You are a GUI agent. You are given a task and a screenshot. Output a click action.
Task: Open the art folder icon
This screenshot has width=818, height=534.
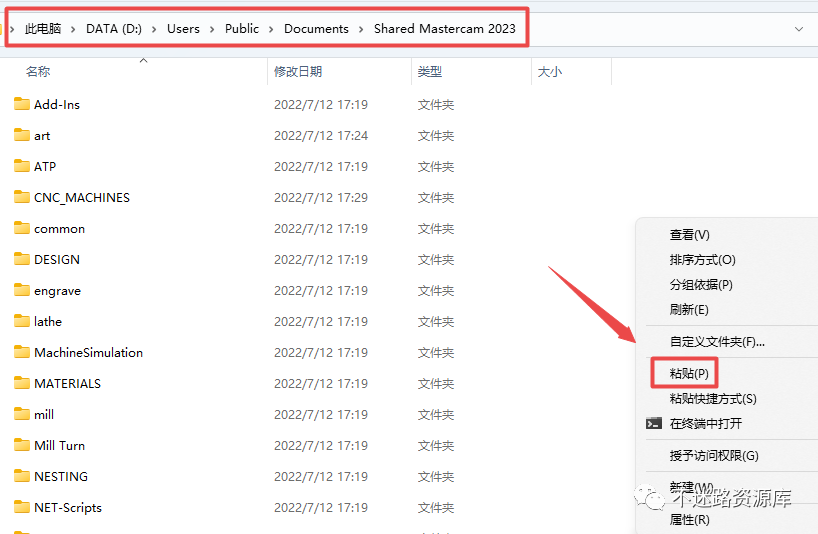pyautogui.click(x=22, y=135)
